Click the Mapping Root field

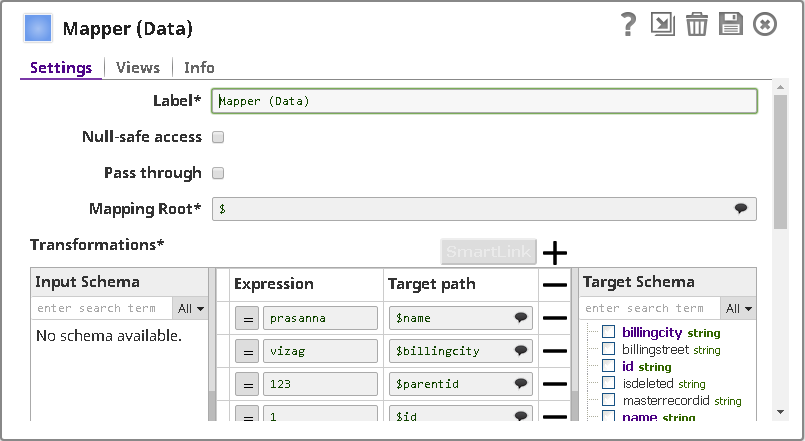pyautogui.click(x=484, y=209)
